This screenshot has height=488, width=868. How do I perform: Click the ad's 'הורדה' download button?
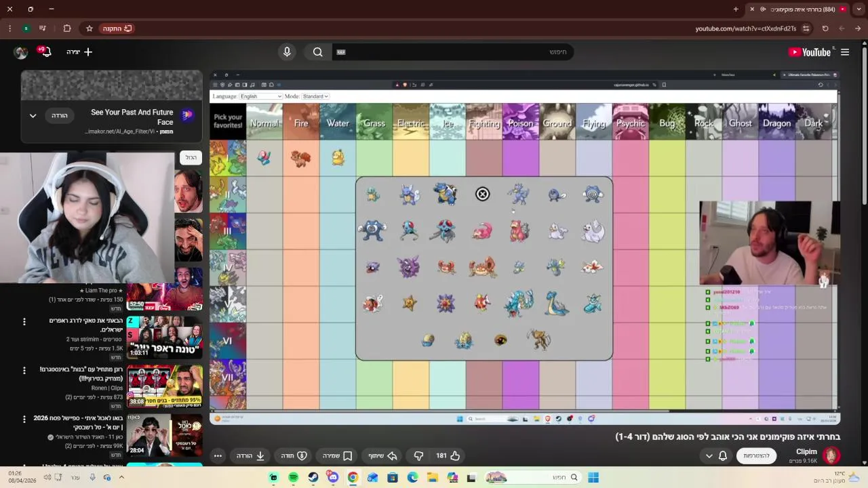tap(60, 116)
